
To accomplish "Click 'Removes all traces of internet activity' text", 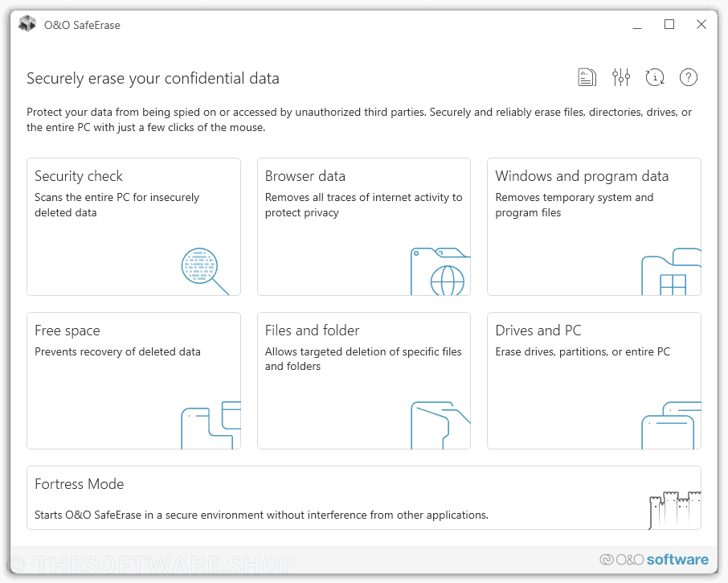I will [363, 205].
